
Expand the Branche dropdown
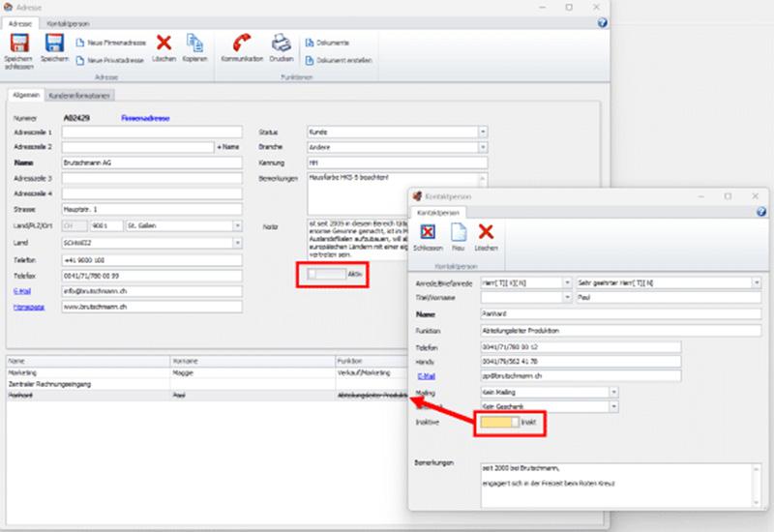483,147
